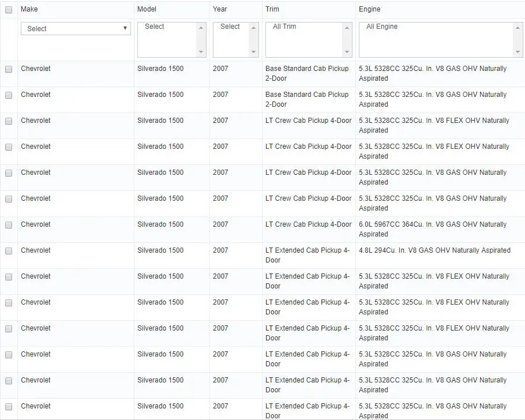Click 'Chevrolet' in the 4.8L engine row
This screenshot has width=525, height=420.
click(x=36, y=250)
